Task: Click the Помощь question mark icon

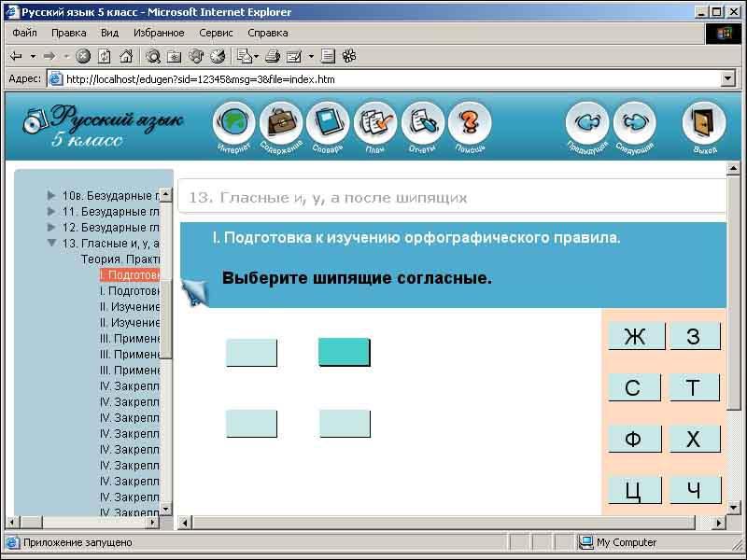Action: pyautogui.click(x=470, y=123)
